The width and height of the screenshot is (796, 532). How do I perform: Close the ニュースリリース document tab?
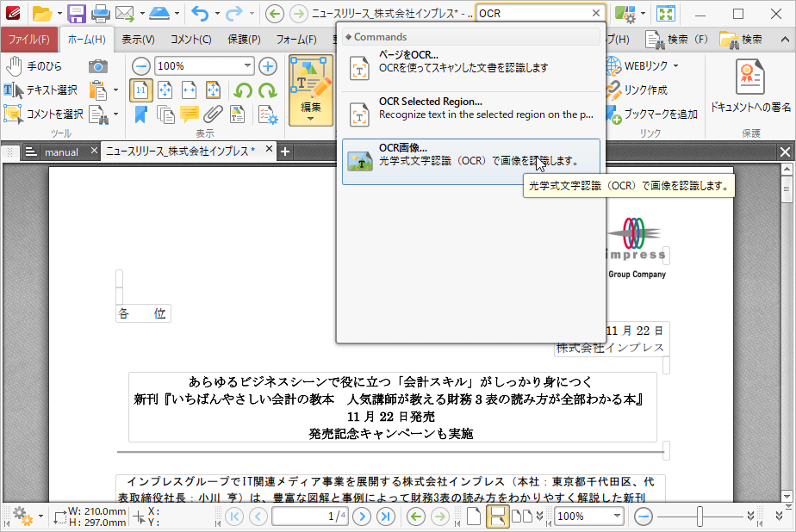pos(269,149)
